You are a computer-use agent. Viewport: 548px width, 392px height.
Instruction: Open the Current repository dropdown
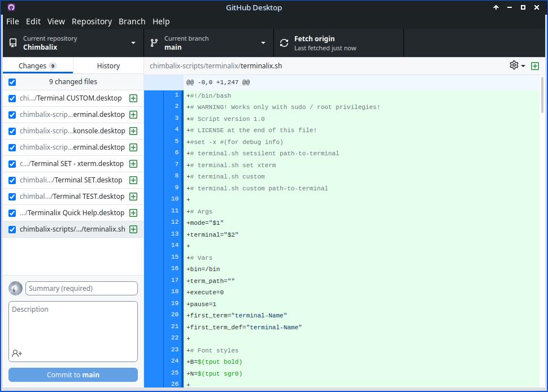(x=73, y=43)
